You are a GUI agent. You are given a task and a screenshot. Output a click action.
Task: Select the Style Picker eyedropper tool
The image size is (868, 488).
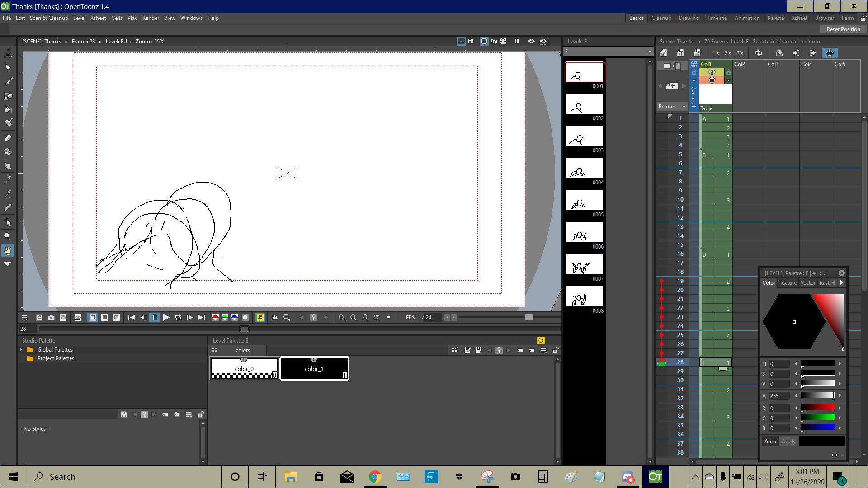pos(8,180)
